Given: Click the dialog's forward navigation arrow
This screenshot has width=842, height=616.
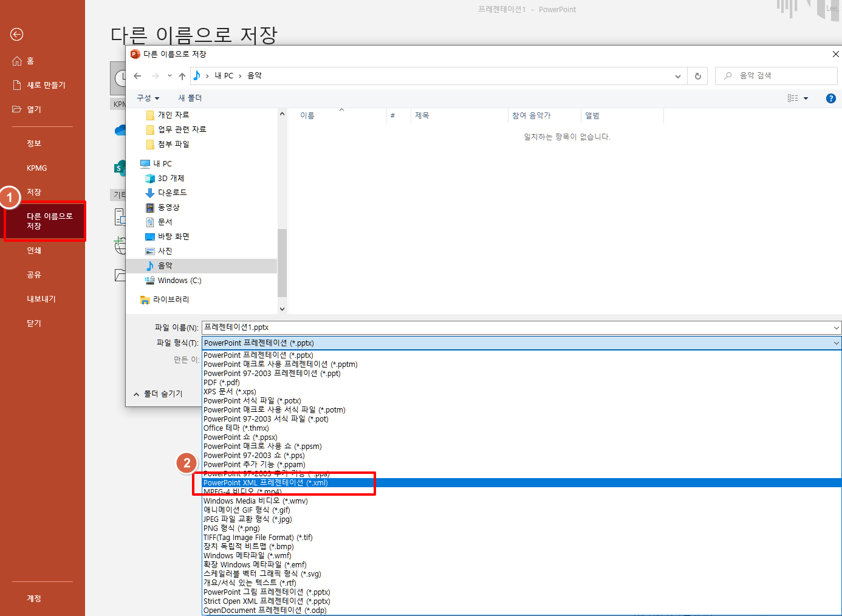Looking at the screenshot, I should [x=156, y=76].
